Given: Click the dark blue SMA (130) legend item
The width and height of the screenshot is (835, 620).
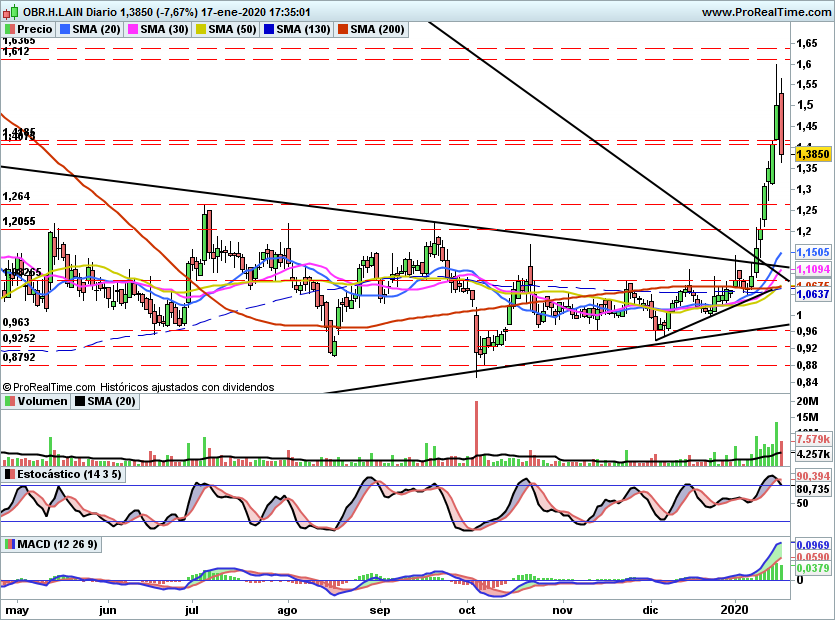Looking at the screenshot, I should point(296,29).
